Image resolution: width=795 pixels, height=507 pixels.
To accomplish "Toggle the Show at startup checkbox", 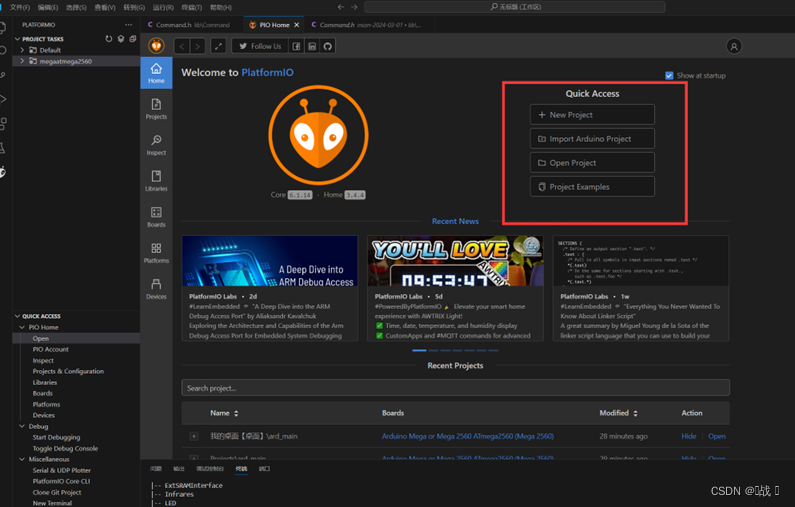I will pos(669,76).
